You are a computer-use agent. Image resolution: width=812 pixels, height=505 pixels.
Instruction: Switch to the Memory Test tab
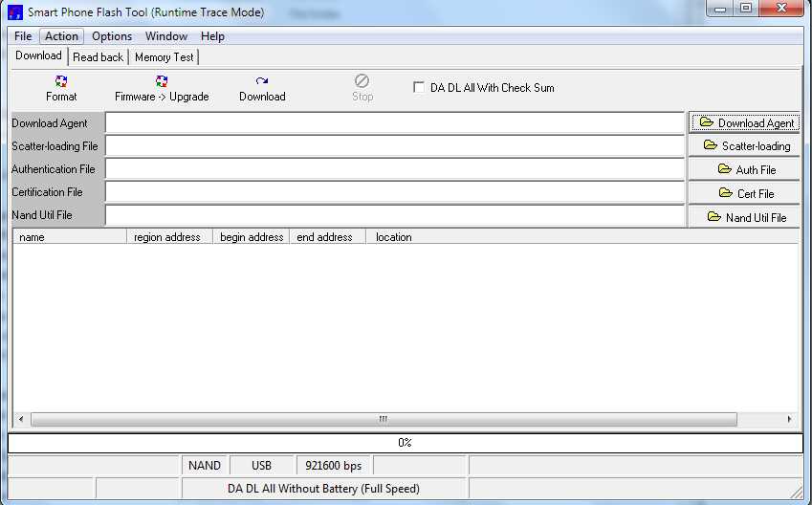[x=165, y=57]
